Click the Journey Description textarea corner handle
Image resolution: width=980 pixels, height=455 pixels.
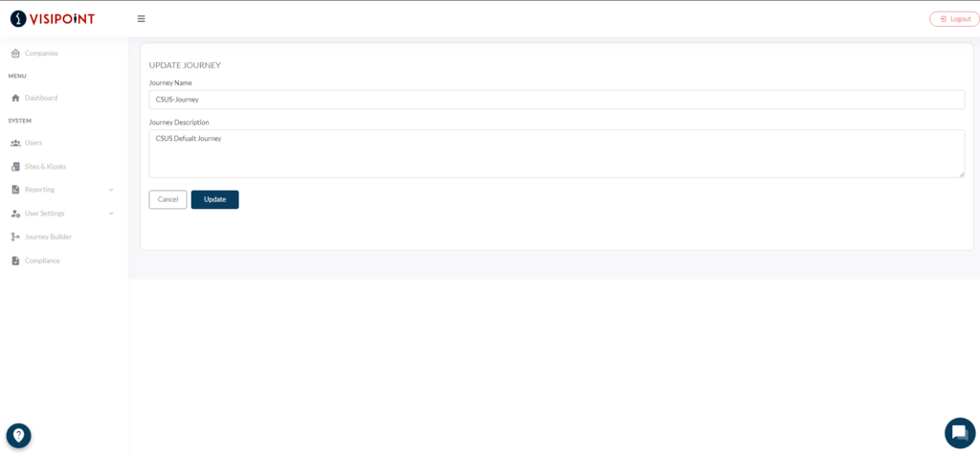click(x=961, y=174)
